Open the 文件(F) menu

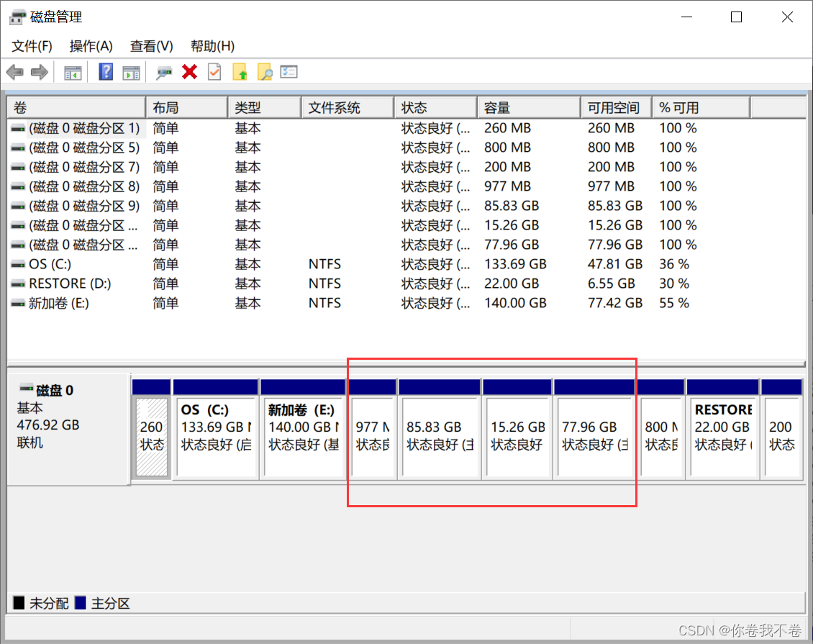coord(32,46)
